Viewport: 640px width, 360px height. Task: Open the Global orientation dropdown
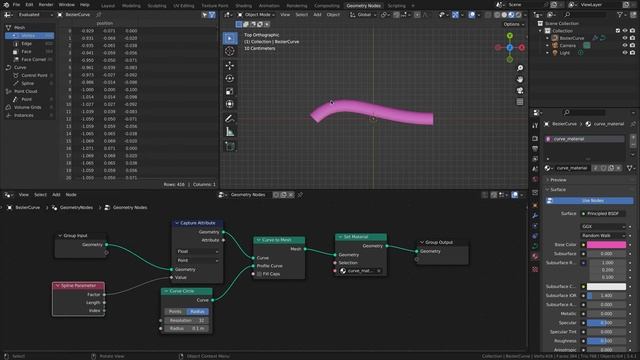tap(363, 15)
